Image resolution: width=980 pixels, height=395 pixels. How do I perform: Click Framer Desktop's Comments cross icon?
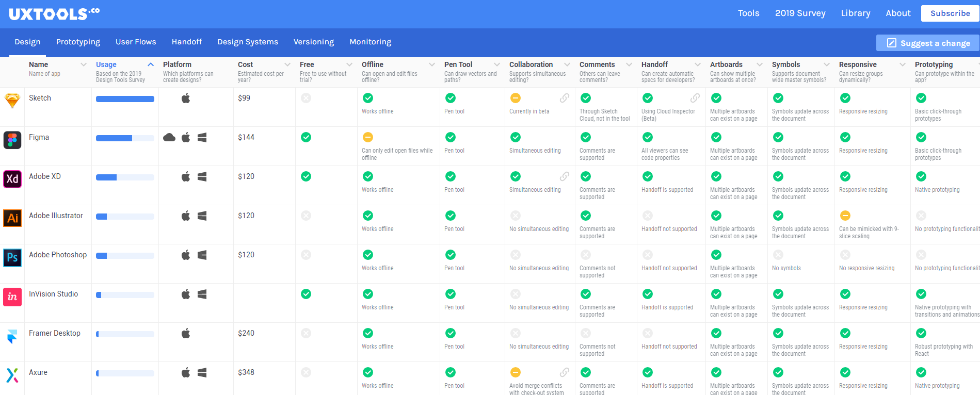coord(586,333)
